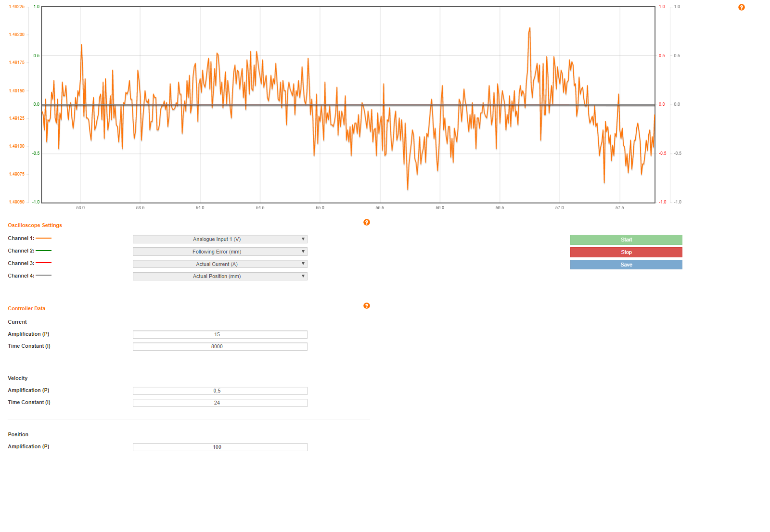Open Channel 1 Analogue Input dropdown
The height and width of the screenshot is (532, 770).
click(x=220, y=239)
